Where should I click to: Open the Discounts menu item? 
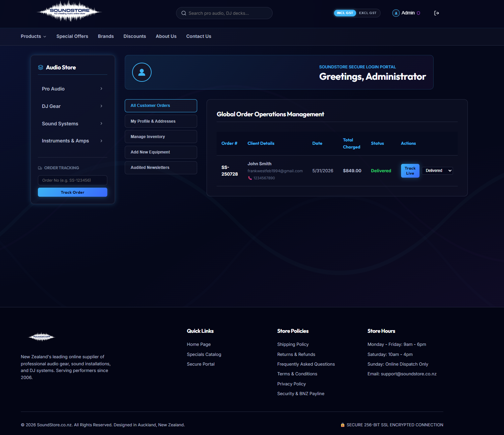tap(135, 36)
